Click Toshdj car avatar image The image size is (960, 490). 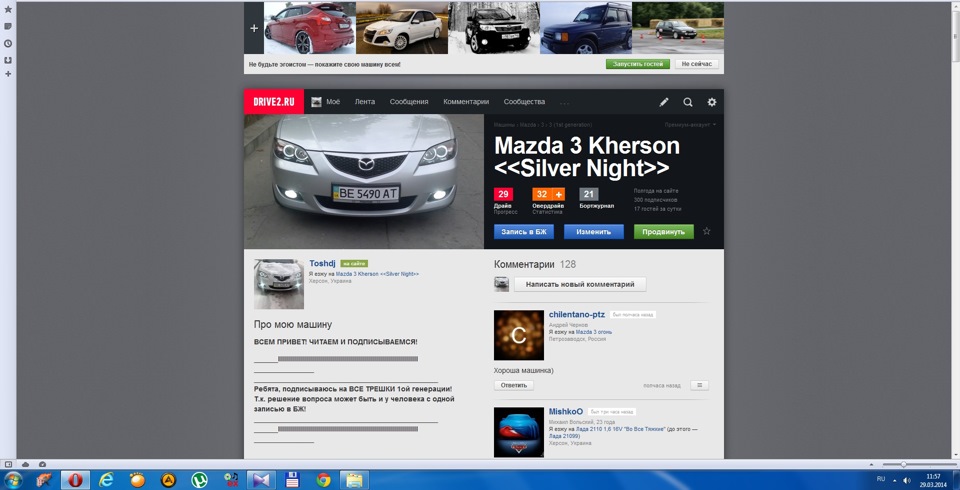(279, 284)
